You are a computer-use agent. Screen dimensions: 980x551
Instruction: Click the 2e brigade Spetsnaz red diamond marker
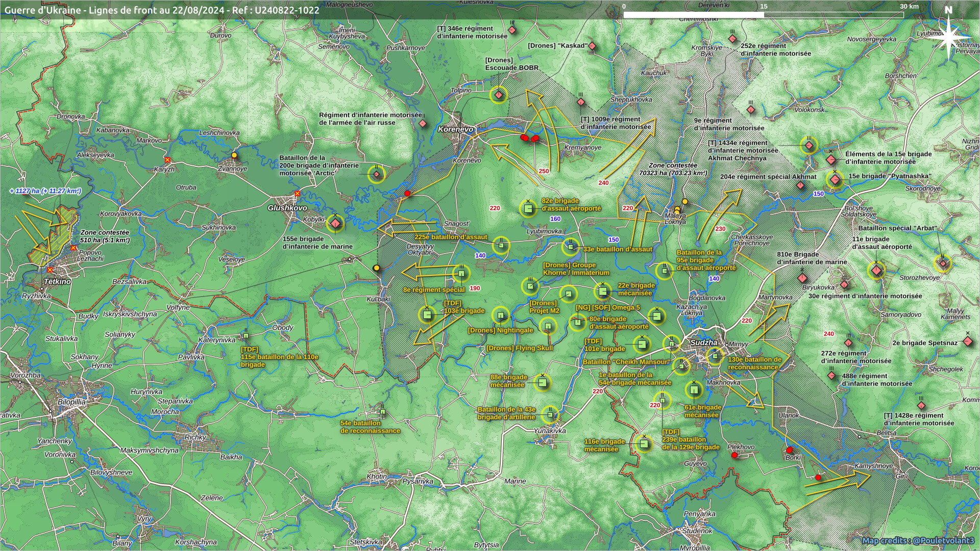tap(967, 341)
